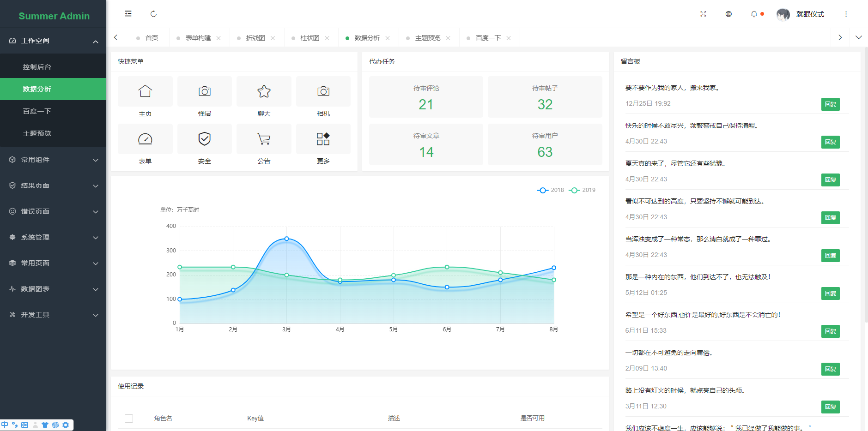868x431 pixels.
Task: Open the 更多 grid shortcut icon
Action: pyautogui.click(x=323, y=139)
